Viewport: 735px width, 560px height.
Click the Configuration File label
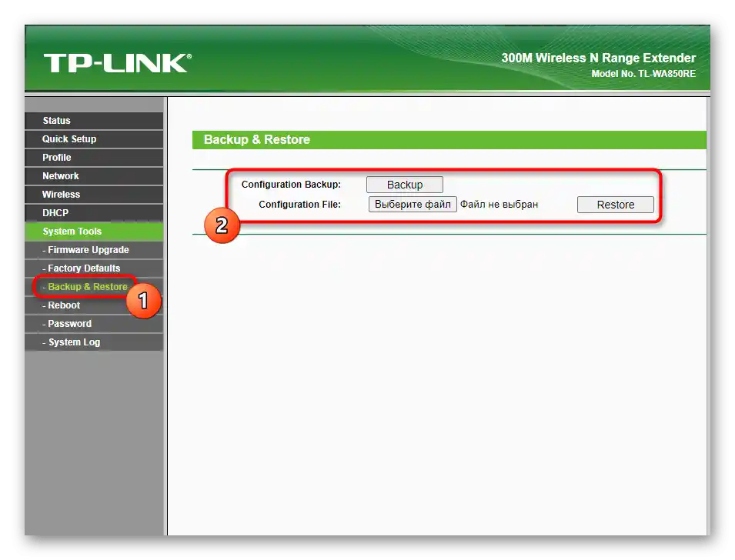(300, 205)
